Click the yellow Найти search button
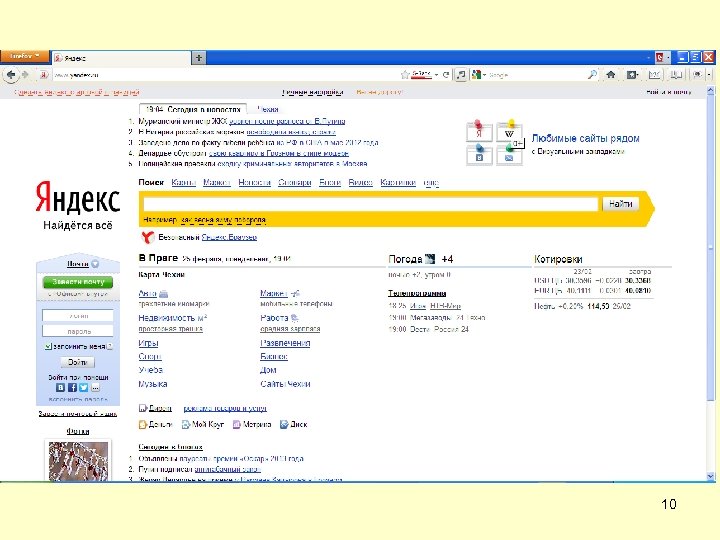Image resolution: width=720 pixels, height=540 pixels. click(621, 204)
